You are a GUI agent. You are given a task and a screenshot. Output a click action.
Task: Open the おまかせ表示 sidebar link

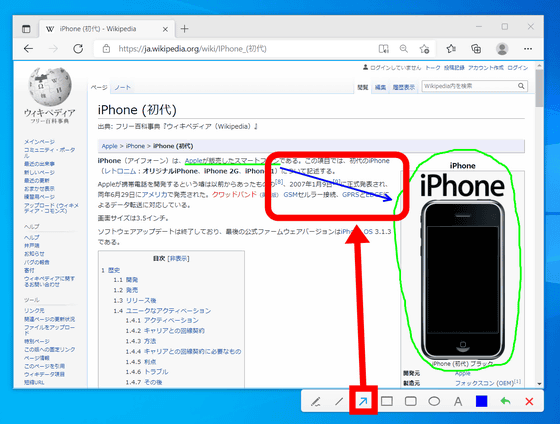[39, 189]
